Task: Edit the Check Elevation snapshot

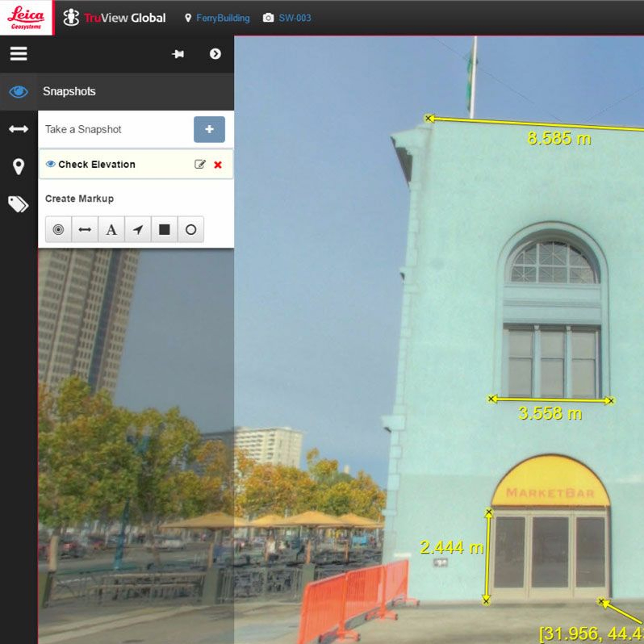Action: (x=200, y=164)
